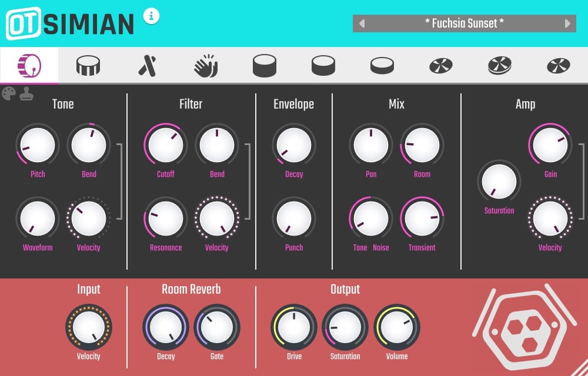Click the Filter Velocity knob
Viewport: 588px width, 376px height.
pos(217,219)
